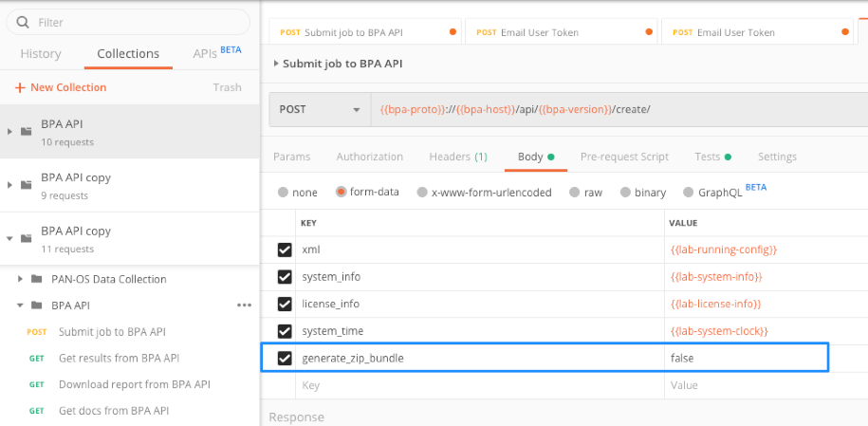This screenshot has height=426, width=868.
Task: Click the plus icon for New Collection
Action: pos(20,87)
